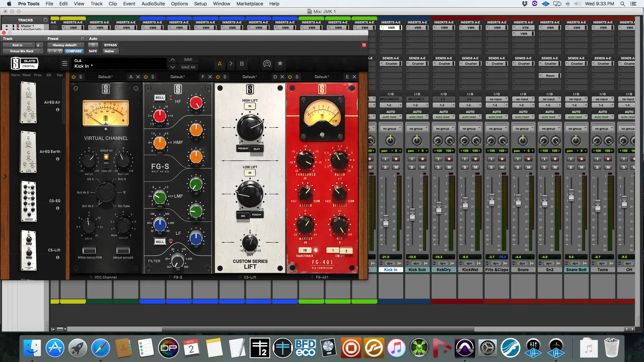Screen dimensions: 644x362
Task: Open the Kick In no group selector
Action: click(x=391, y=129)
